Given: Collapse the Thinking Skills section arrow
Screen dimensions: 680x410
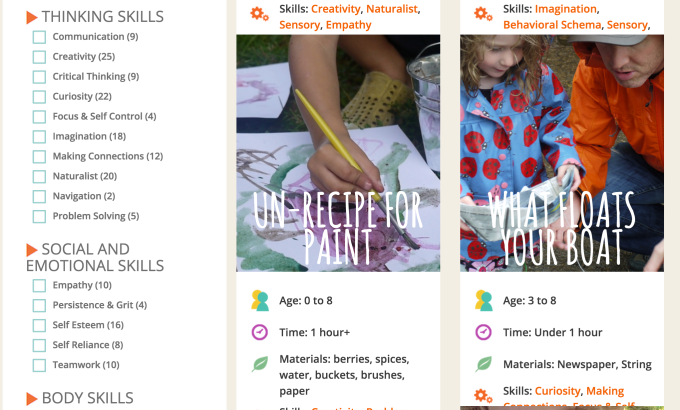Looking at the screenshot, I should pyautogui.click(x=32, y=17).
